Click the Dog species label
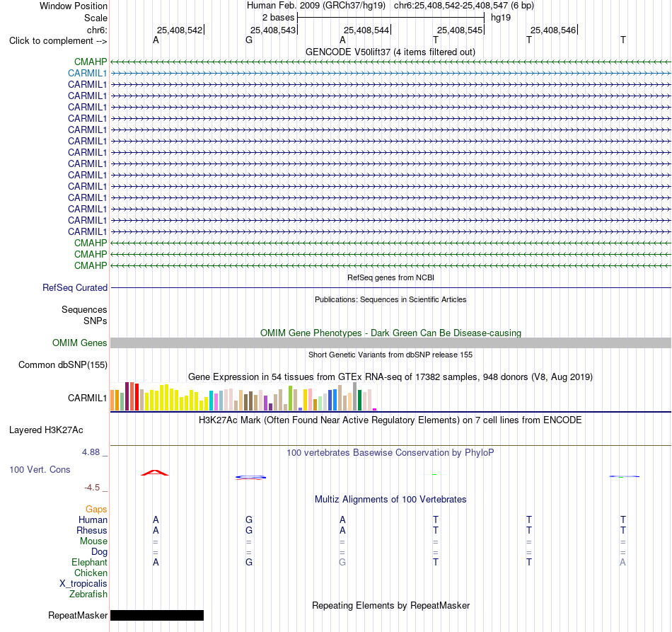672x632 pixels. 99,552
